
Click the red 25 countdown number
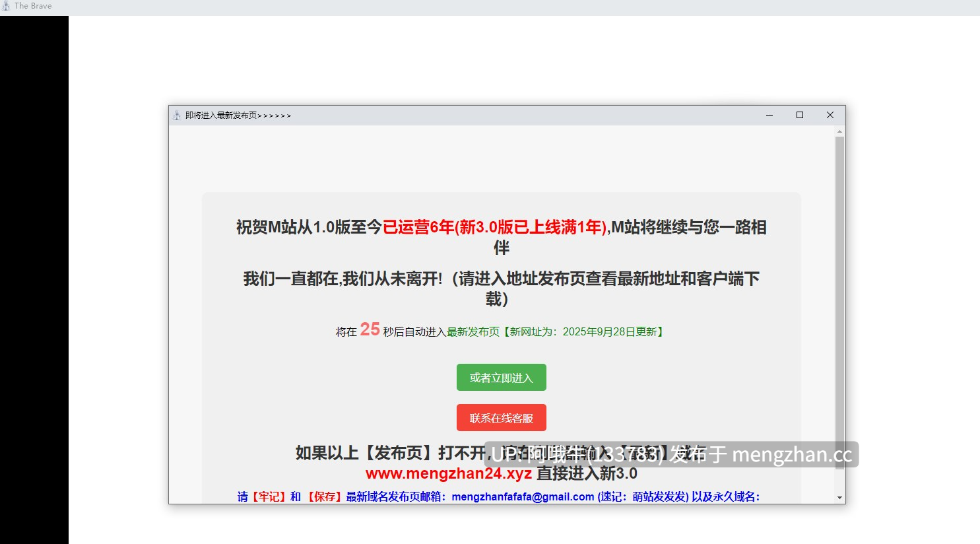(370, 329)
